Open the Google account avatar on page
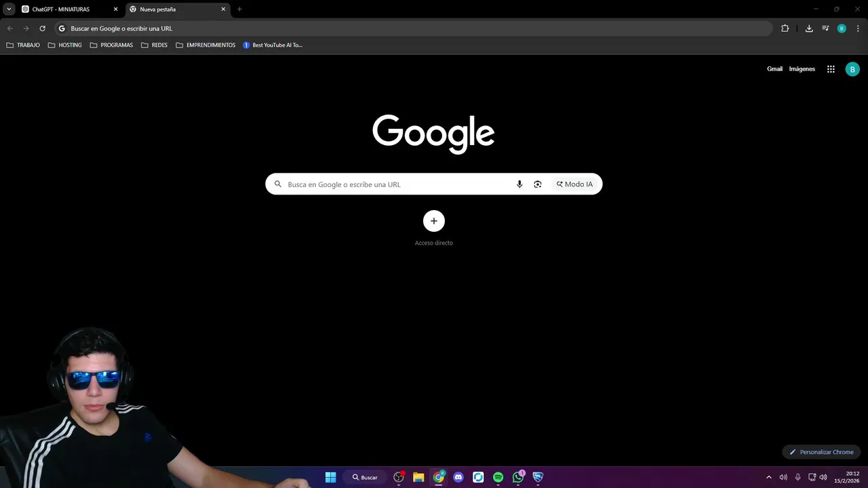 852,69
